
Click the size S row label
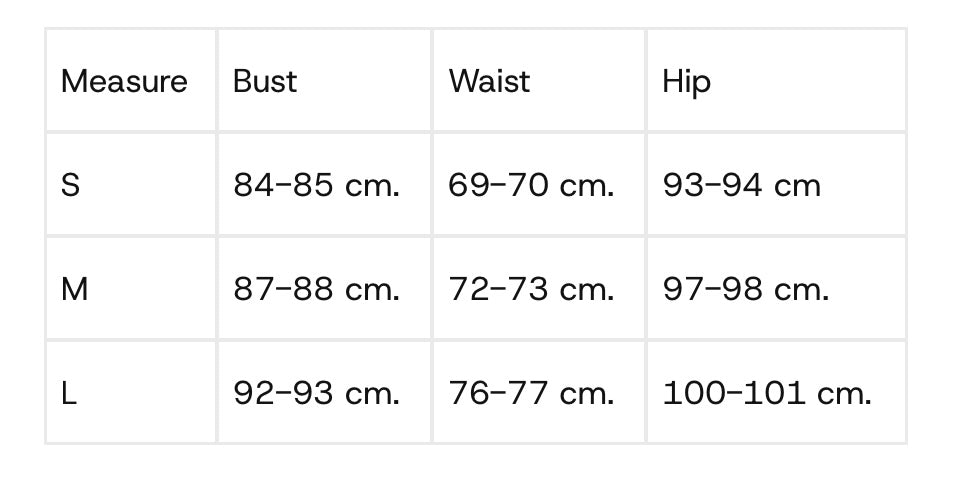(70, 185)
